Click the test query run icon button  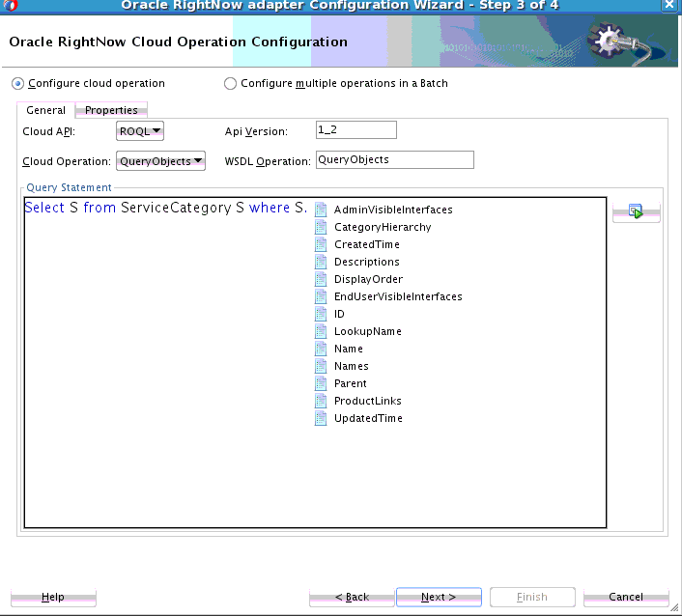pos(636,212)
